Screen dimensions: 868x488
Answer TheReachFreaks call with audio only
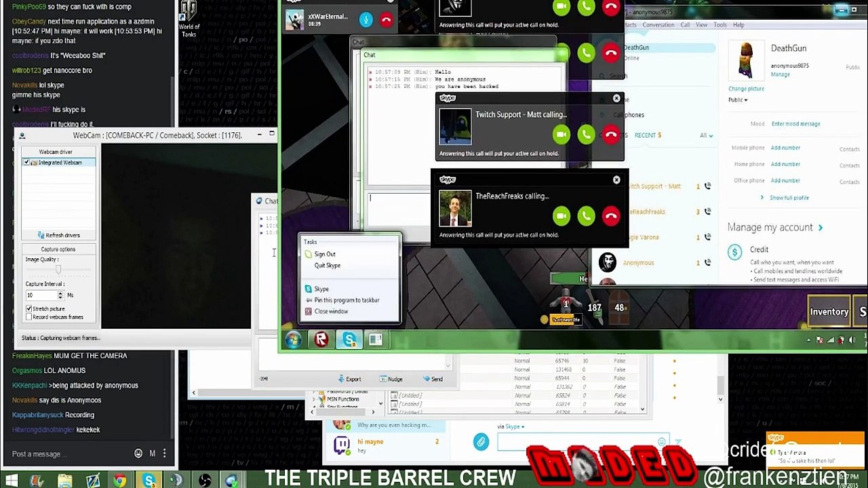click(x=586, y=216)
